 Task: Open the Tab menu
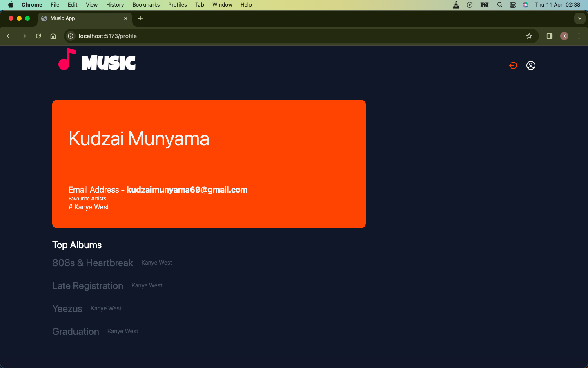click(x=200, y=5)
